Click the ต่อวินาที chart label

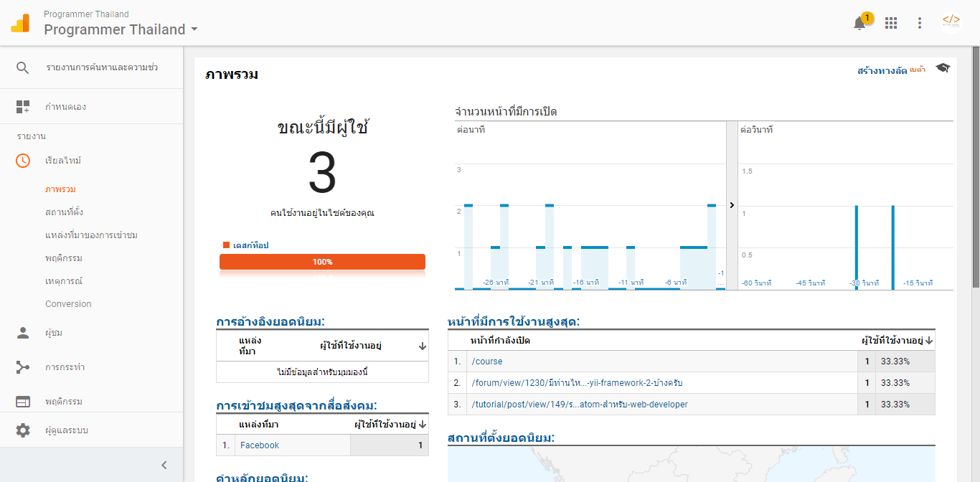(757, 130)
